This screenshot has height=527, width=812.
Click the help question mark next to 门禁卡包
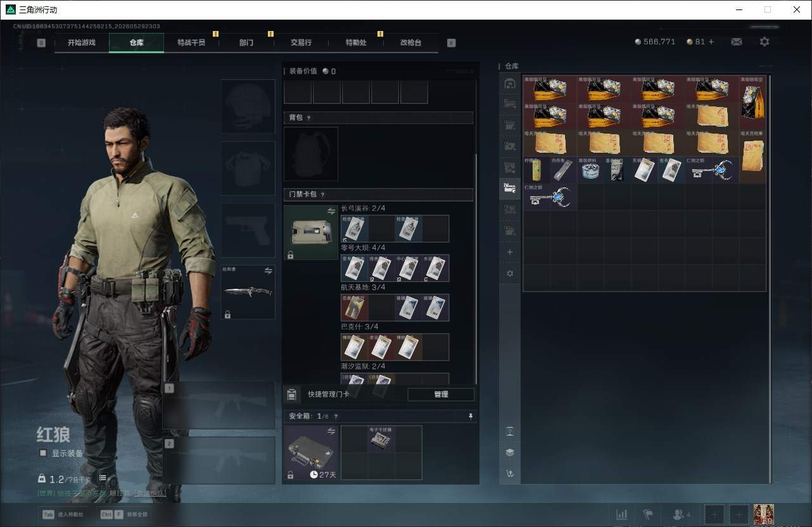[322, 194]
